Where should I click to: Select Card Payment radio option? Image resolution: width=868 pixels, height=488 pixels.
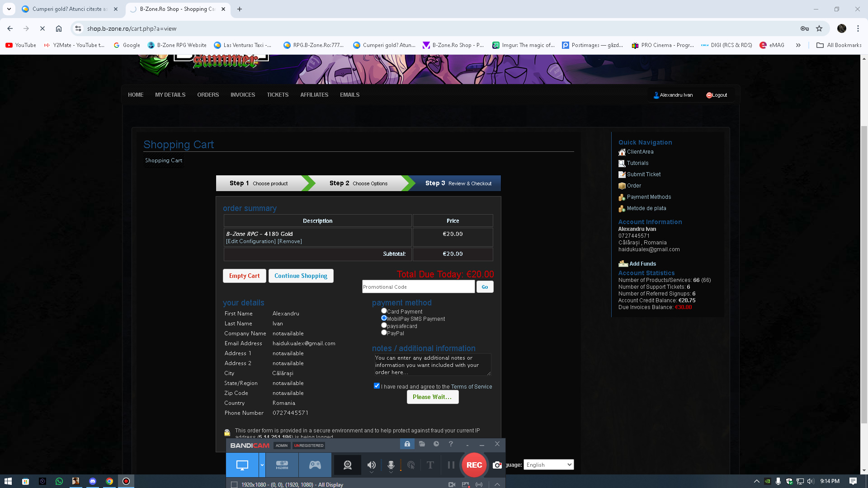coord(384,311)
